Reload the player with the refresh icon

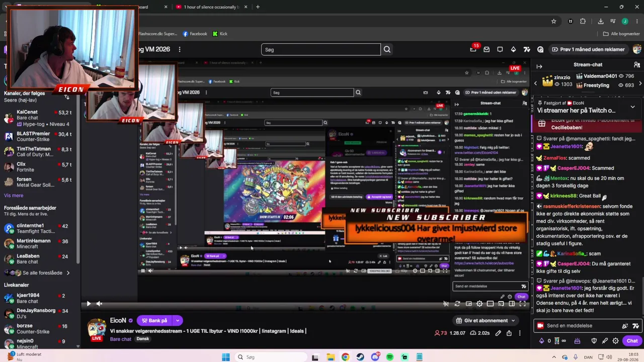click(x=457, y=304)
